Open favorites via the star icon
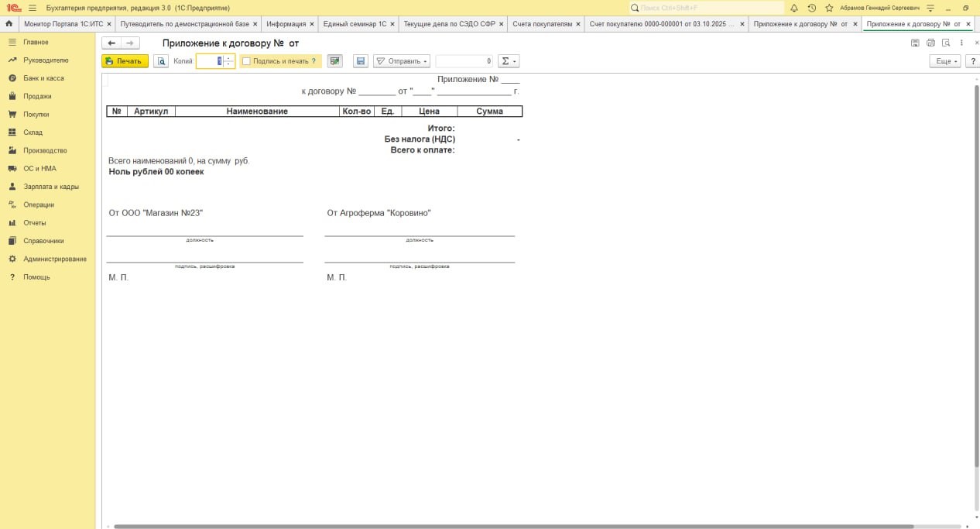The image size is (980, 529). 829,8
